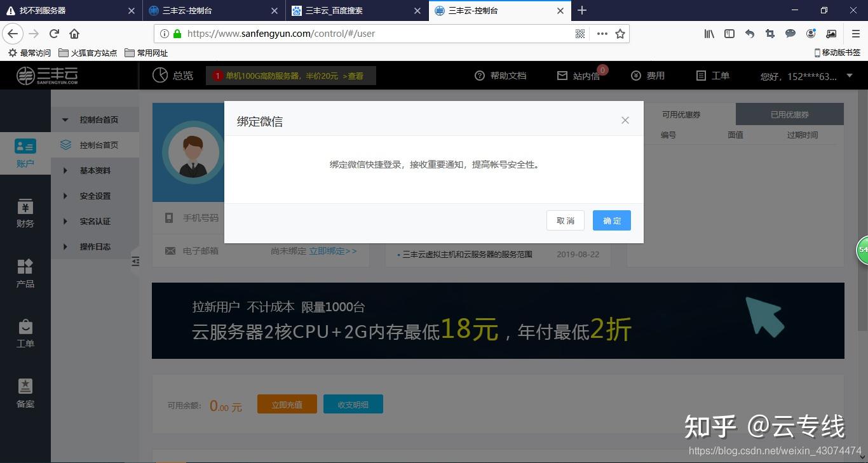868x463 pixels.
Task: Select 账户 in left sidebar
Action: coord(25,153)
